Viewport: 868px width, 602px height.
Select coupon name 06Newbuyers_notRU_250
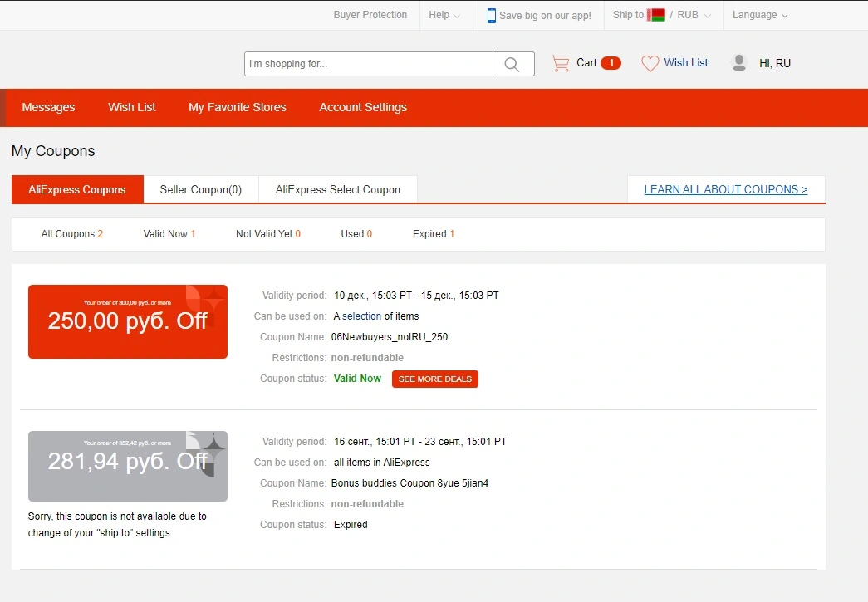(390, 337)
